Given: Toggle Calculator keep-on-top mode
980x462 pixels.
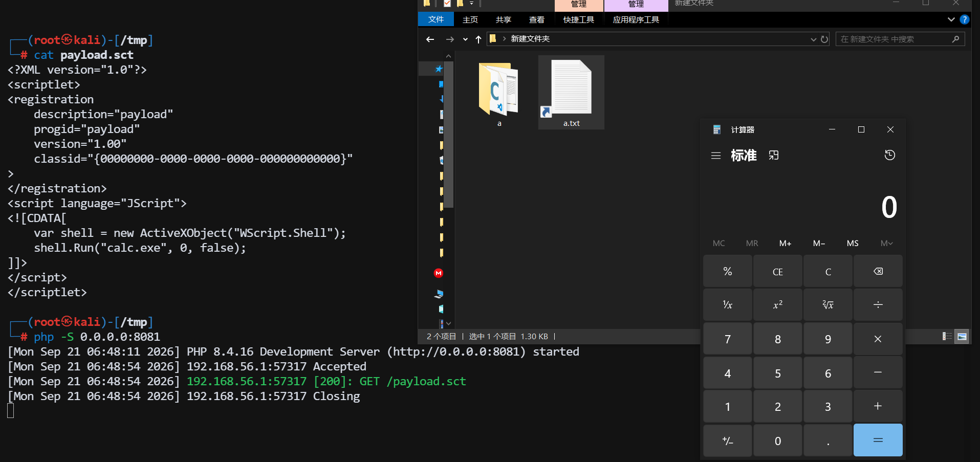Looking at the screenshot, I should pyautogui.click(x=774, y=156).
